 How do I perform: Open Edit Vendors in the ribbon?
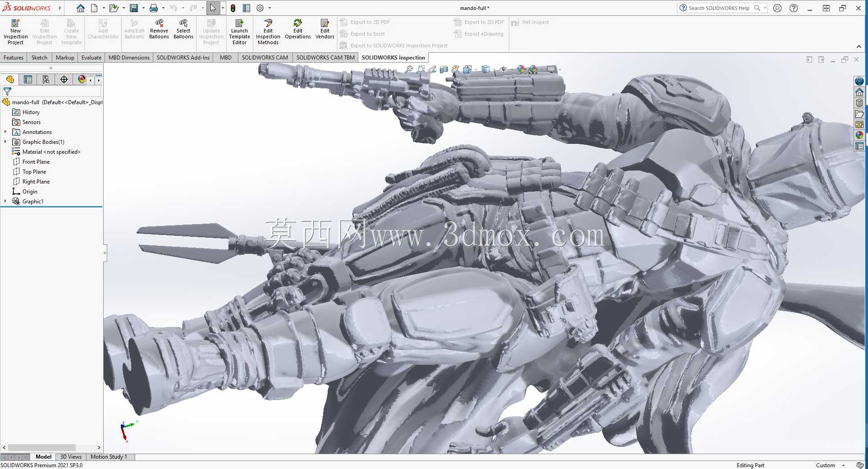point(325,29)
